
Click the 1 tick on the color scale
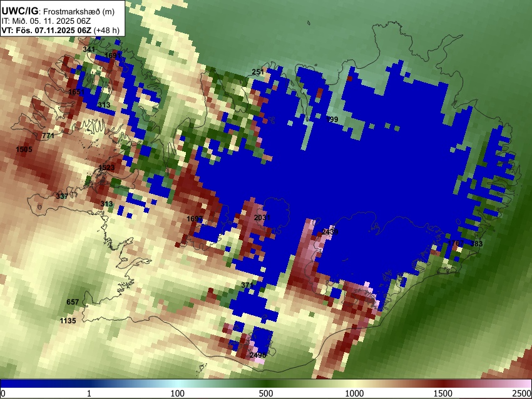[89, 393]
